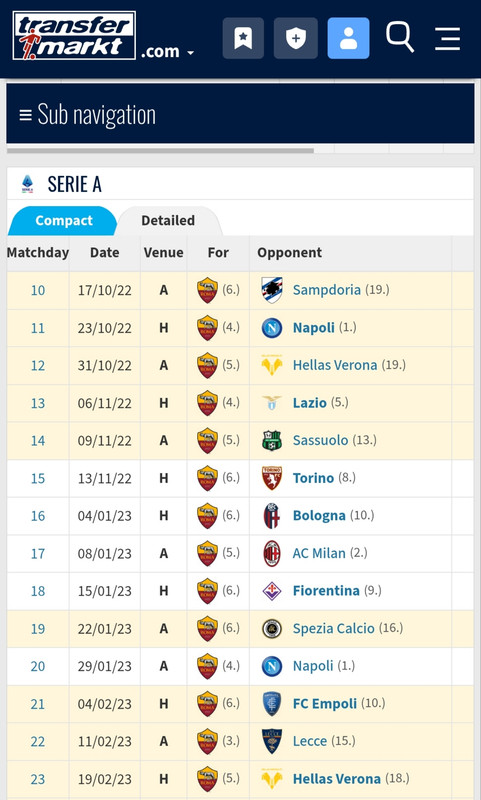481x800 pixels.
Task: Expand the .com domain dropdown
Action: click(168, 52)
